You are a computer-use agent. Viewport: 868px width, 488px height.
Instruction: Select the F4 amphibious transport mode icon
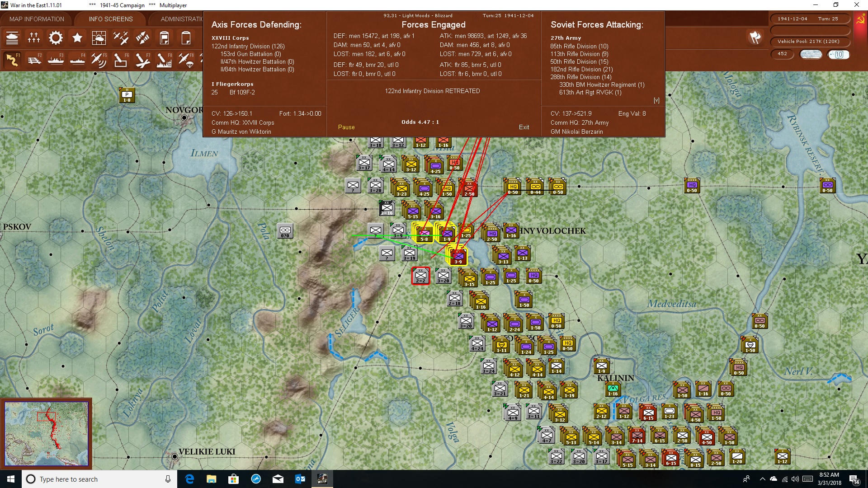(x=77, y=60)
